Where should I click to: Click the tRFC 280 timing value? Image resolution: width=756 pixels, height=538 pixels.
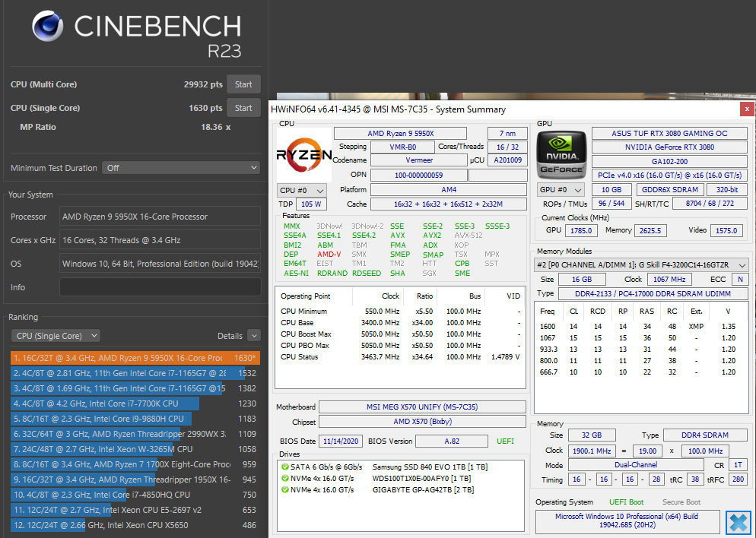738,479
